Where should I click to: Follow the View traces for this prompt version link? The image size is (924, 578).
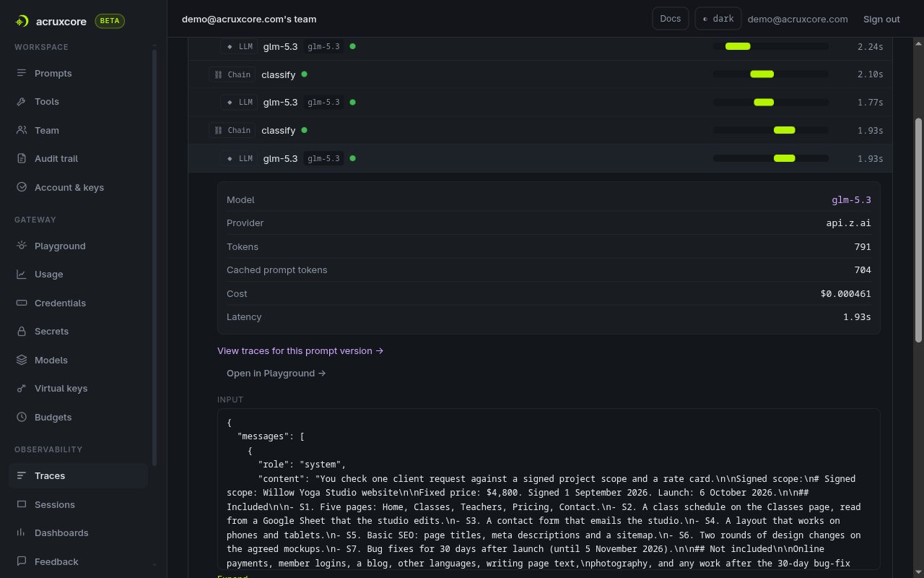click(300, 351)
